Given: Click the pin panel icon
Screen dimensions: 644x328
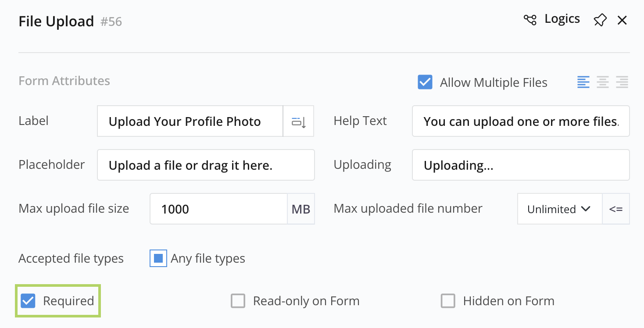Looking at the screenshot, I should click(600, 20).
